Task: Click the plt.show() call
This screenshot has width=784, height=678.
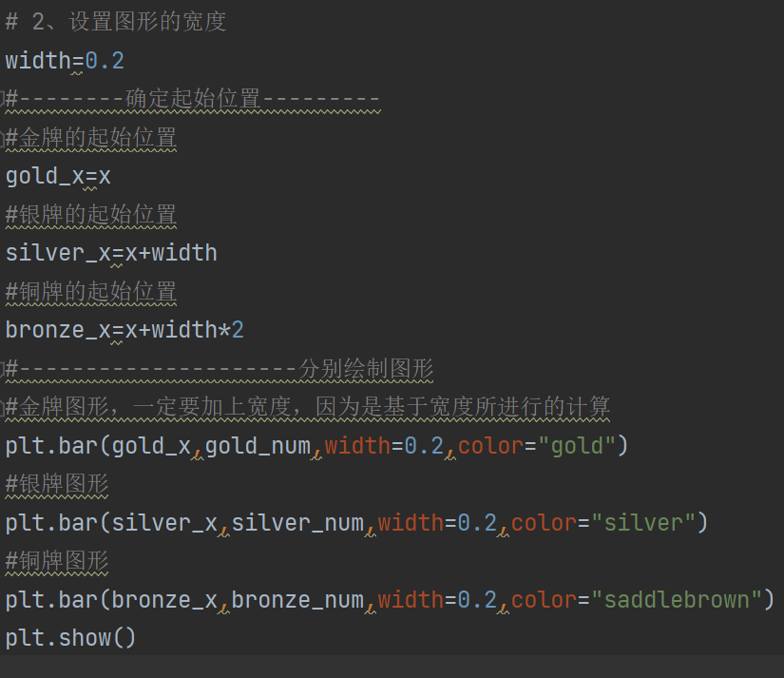Action: point(71,637)
